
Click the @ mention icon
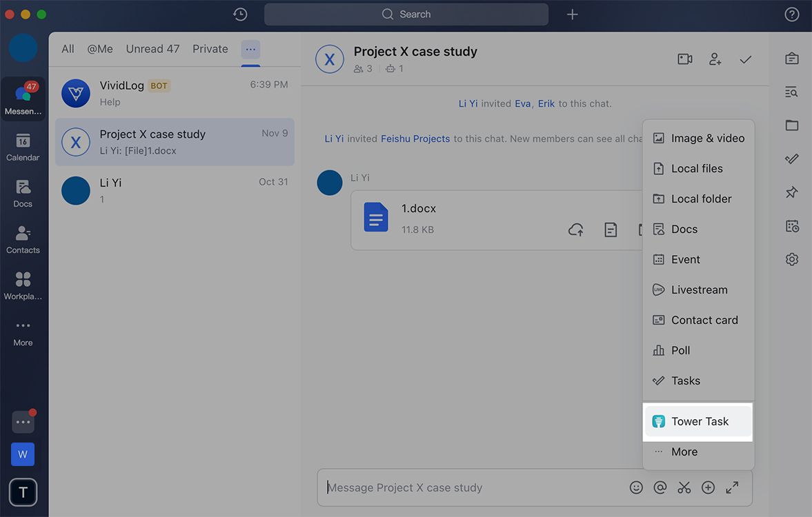[x=660, y=487]
